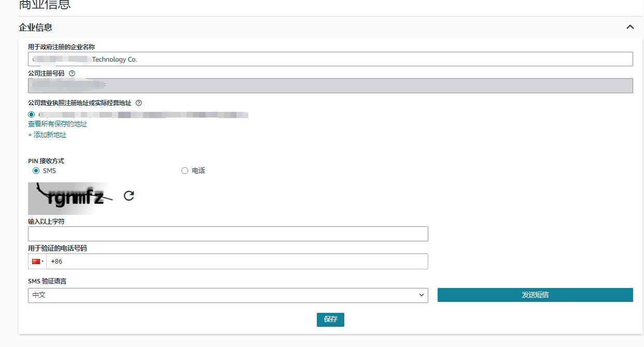
Task: Open help icon next to 公司注册号码
Action: pyautogui.click(x=72, y=74)
